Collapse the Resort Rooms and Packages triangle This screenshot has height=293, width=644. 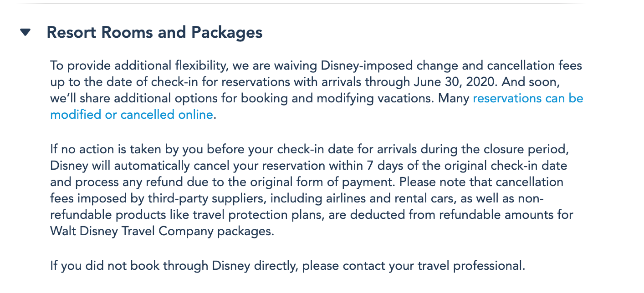[x=26, y=32]
